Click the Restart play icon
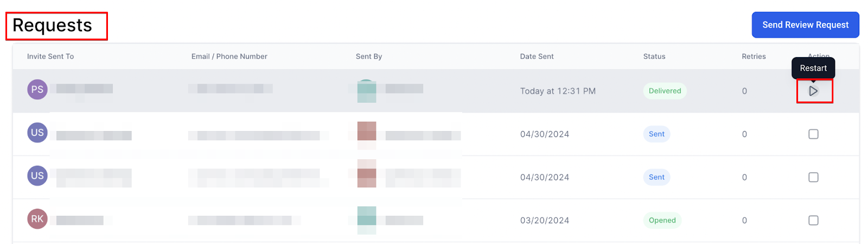 pyautogui.click(x=813, y=91)
